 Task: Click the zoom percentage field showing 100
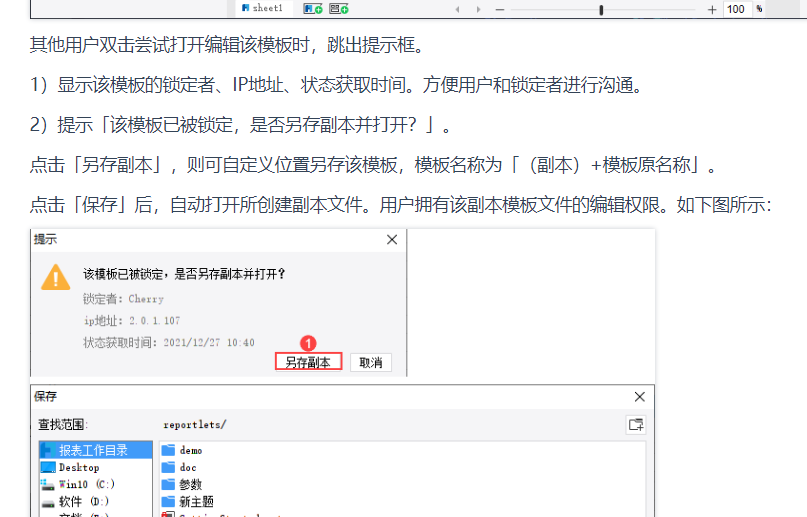(x=736, y=9)
